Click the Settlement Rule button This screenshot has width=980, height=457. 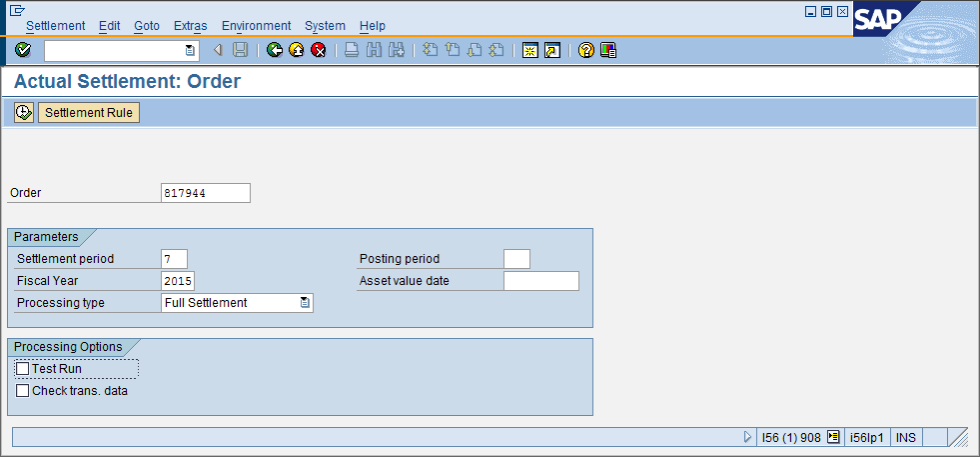[89, 113]
